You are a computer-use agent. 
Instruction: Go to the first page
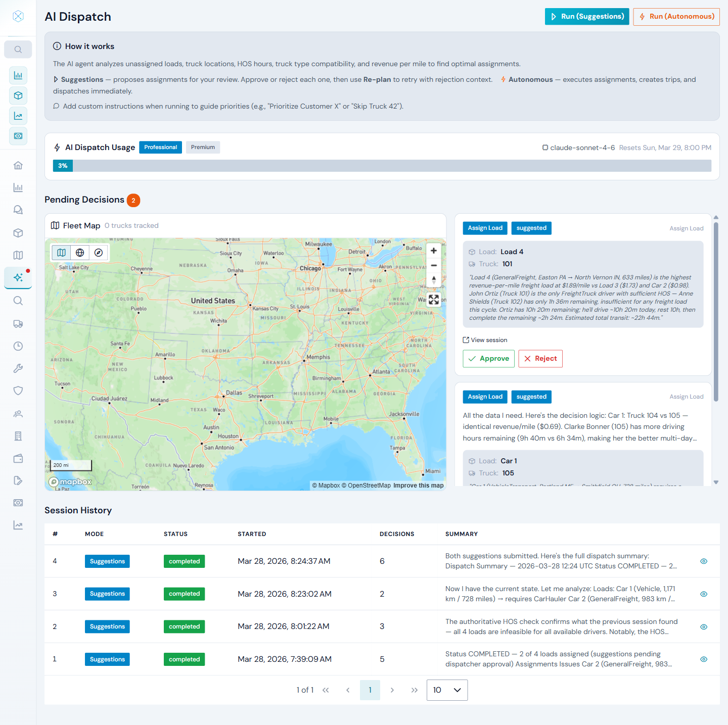(x=326, y=690)
